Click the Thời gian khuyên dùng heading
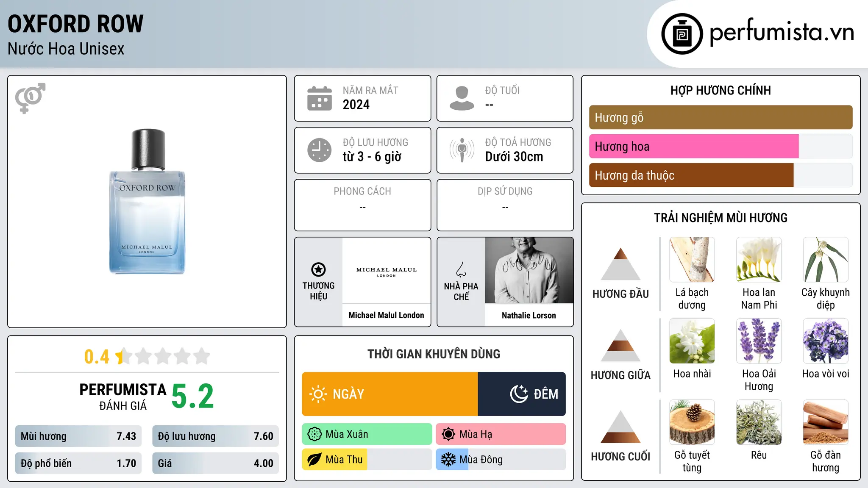 434,354
